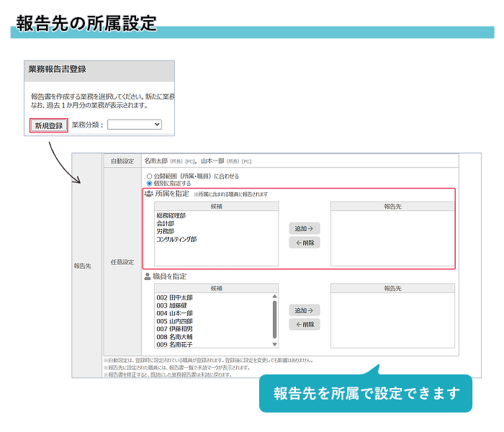Choose 労務部 from department candidates

point(165,231)
